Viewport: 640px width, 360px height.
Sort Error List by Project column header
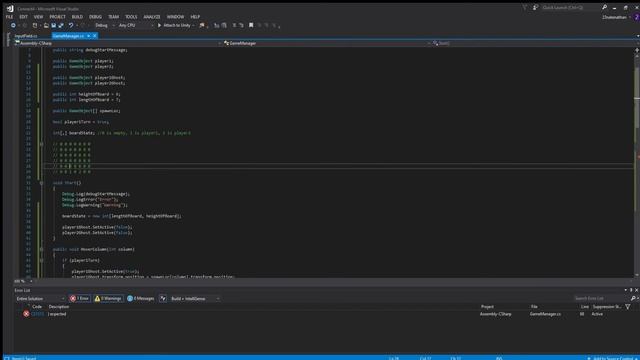pos(487,307)
